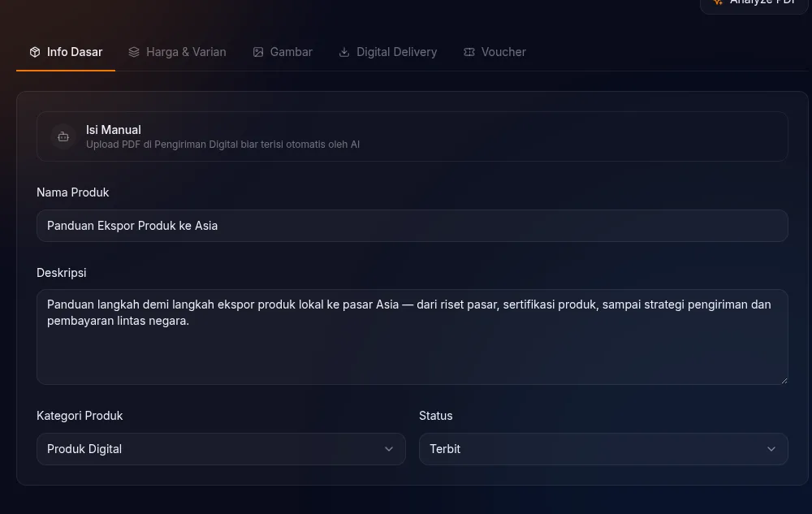The height and width of the screenshot is (514, 812).
Task: Click inside the Deskripsi text area
Action: tap(412, 337)
